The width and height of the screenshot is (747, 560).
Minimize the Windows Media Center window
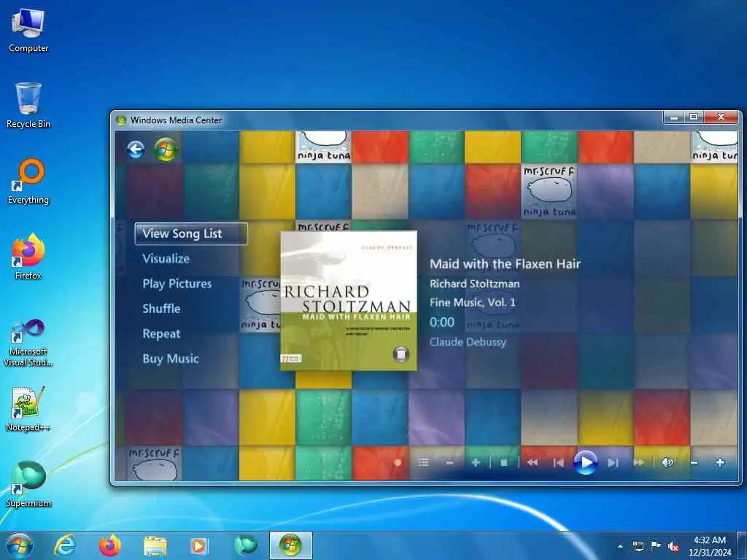(675, 117)
